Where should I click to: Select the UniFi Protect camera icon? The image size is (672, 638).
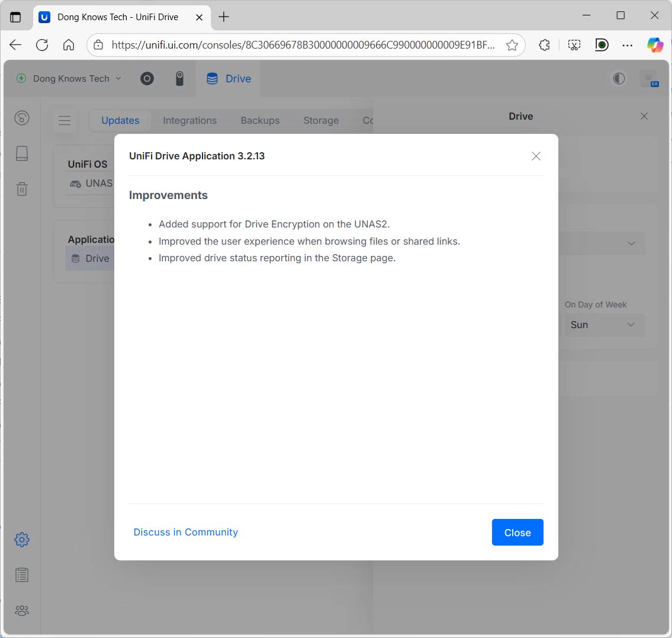point(179,79)
